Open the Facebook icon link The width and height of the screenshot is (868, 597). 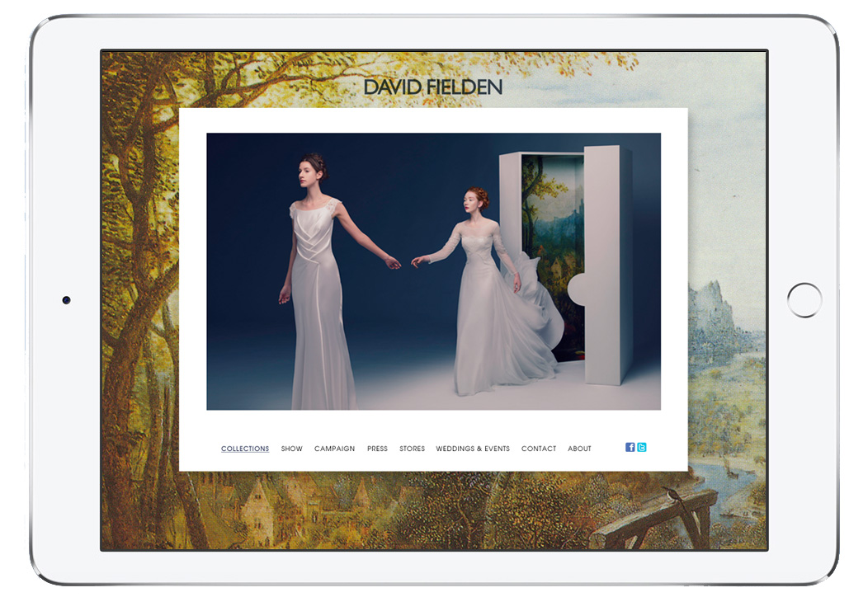coord(630,447)
